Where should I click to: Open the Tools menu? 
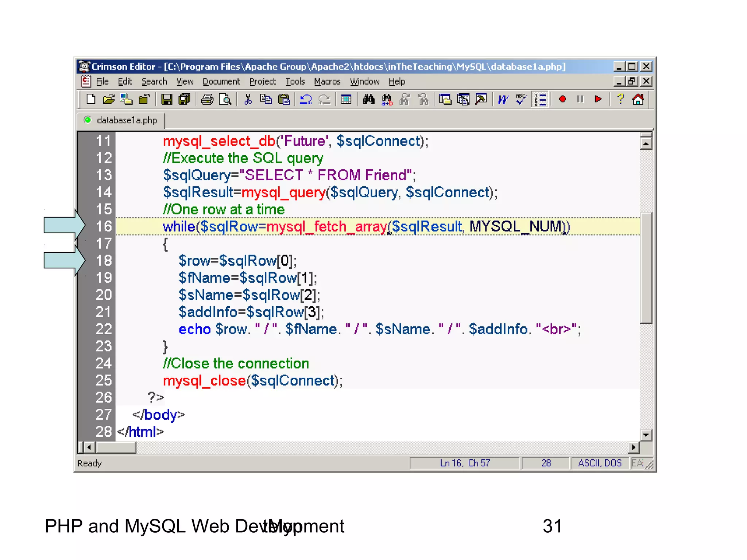(295, 82)
